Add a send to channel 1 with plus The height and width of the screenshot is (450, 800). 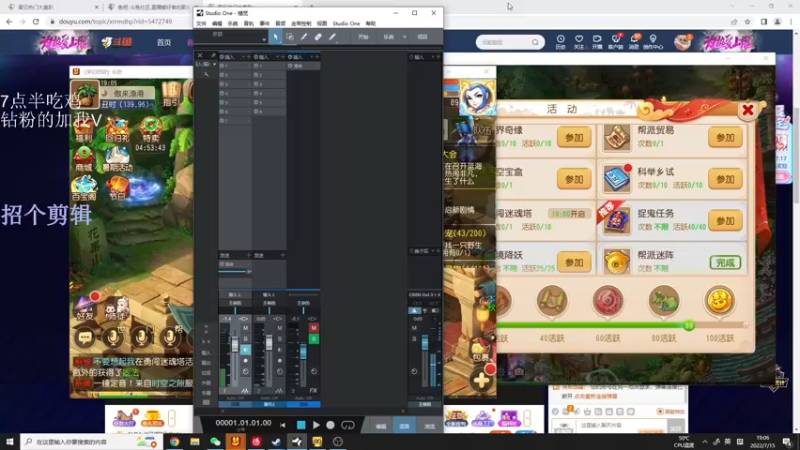[x=248, y=255]
